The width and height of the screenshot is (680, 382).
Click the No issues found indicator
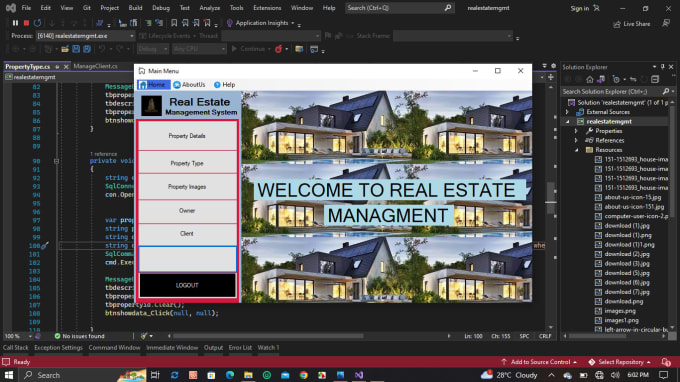[x=79, y=336]
